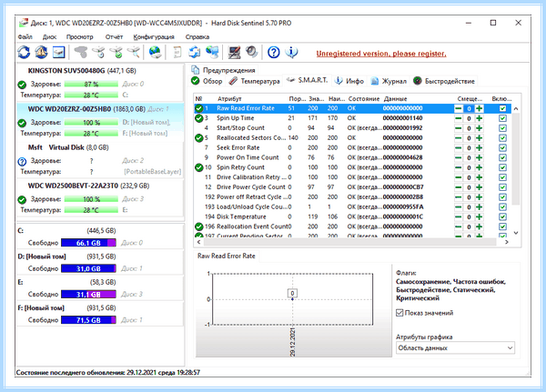The height and width of the screenshot is (392, 546).
Task: Click minus offset button for Raw Read Error Rate
Action: pos(459,108)
